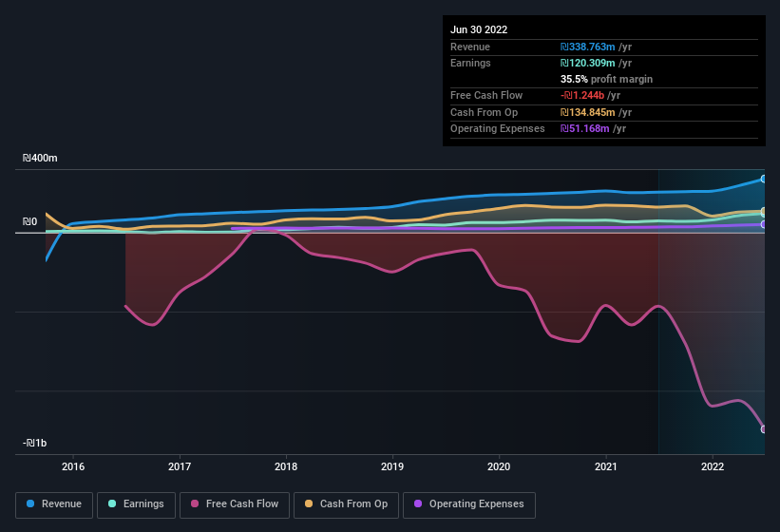Click the Free Cash Flow endpoint marker
Viewport: 780px width, 532px height.
tap(764, 429)
